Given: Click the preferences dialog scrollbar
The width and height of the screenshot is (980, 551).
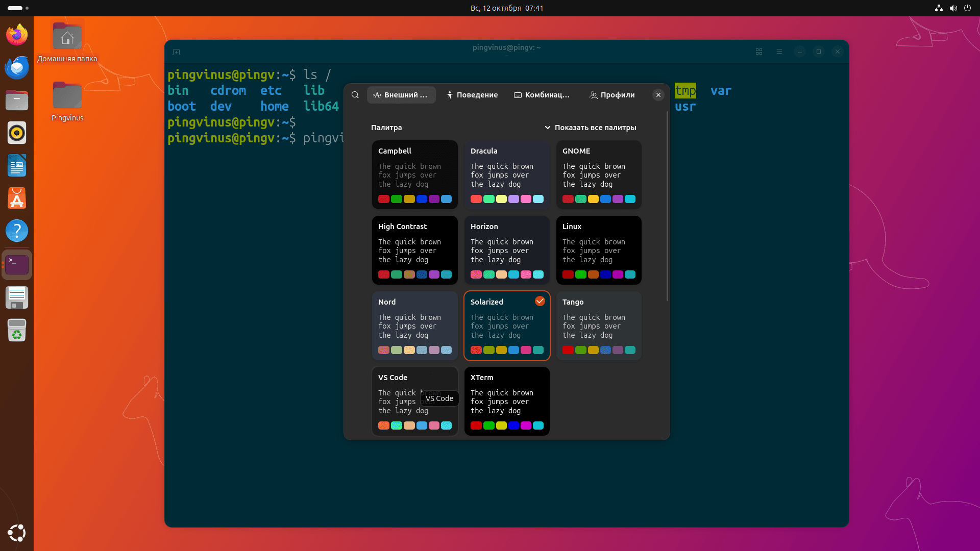Looking at the screenshot, I should point(667,206).
